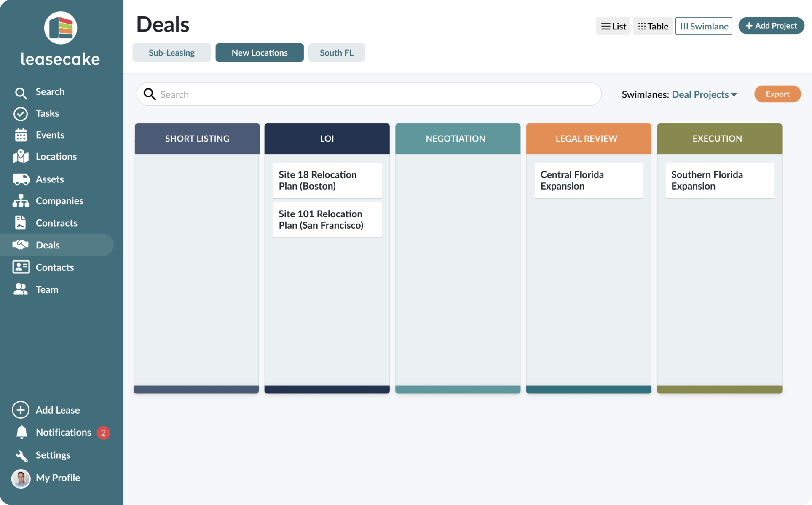Open the Central Florida Expansion card
The width and height of the screenshot is (812, 505).
588,180
